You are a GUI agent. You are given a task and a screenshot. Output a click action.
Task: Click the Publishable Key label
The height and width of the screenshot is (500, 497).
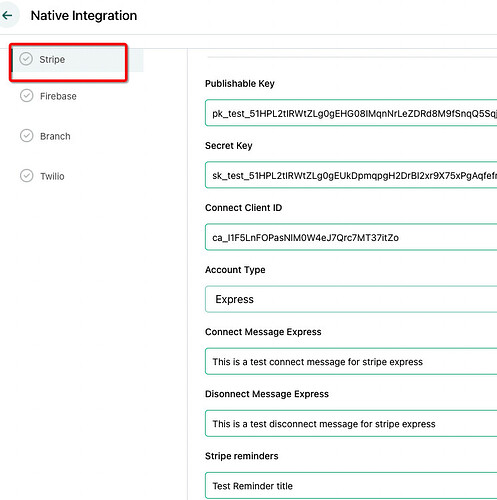coord(240,83)
